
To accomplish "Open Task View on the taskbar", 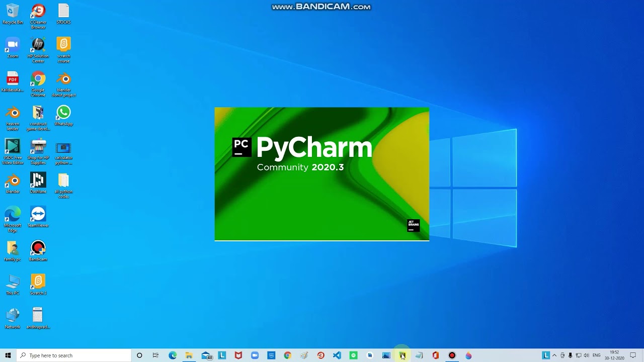I will 155,355.
